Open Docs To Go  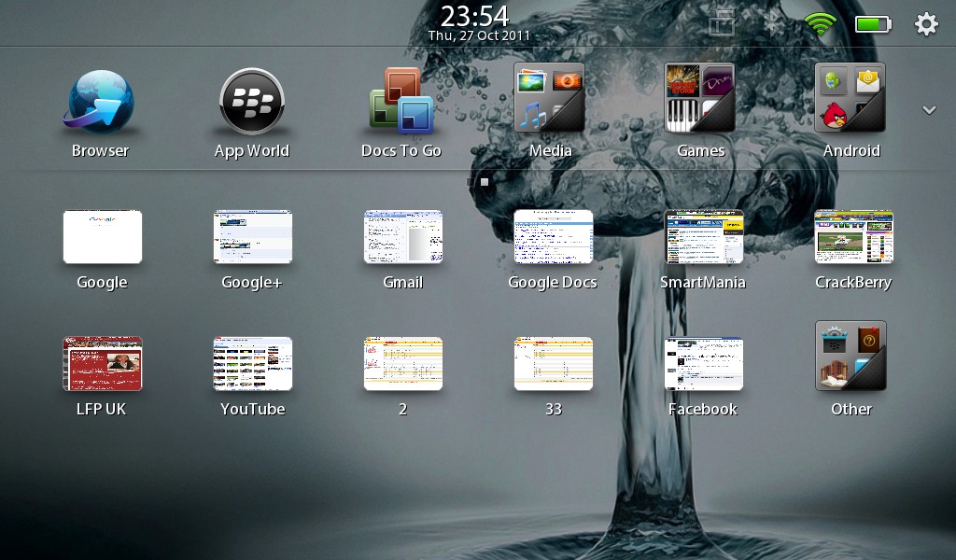[x=401, y=101]
